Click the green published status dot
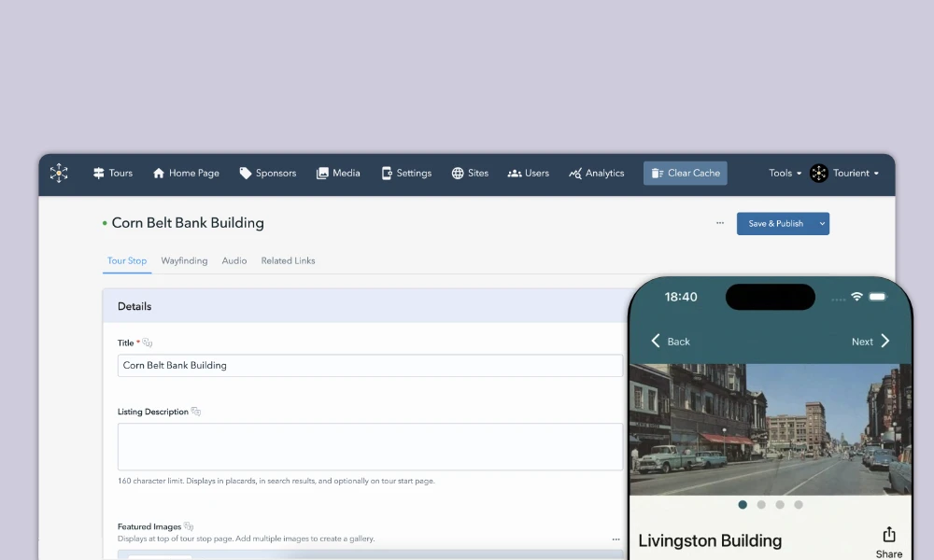 [105, 223]
